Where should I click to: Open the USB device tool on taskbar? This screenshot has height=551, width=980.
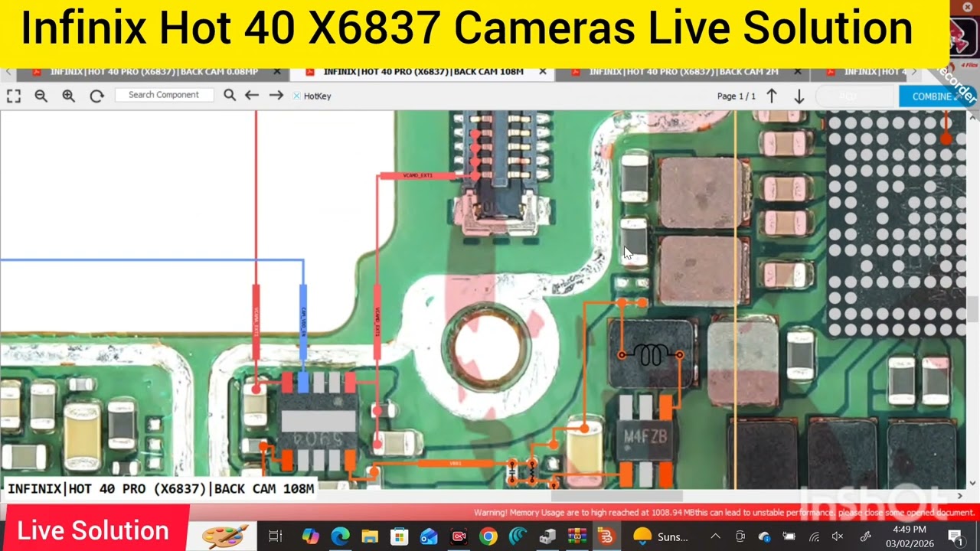547,536
